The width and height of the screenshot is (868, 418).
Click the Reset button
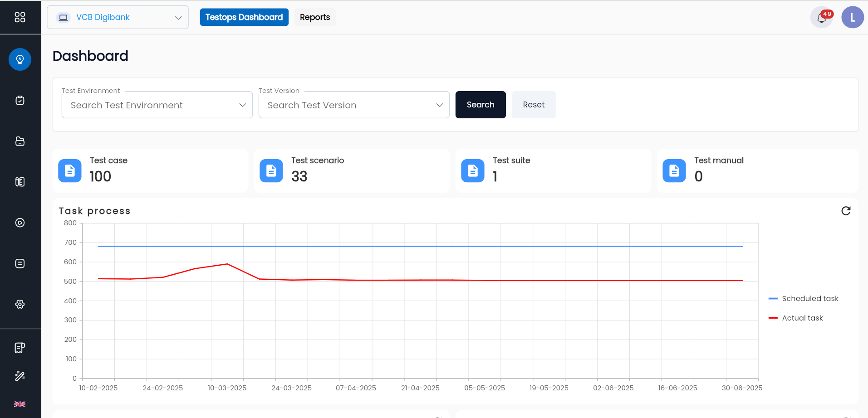(x=534, y=105)
